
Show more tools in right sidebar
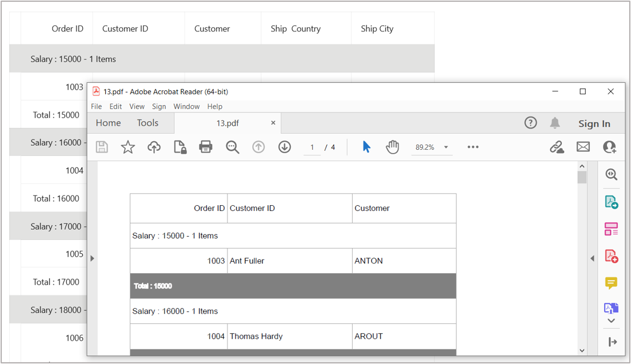coord(611,321)
